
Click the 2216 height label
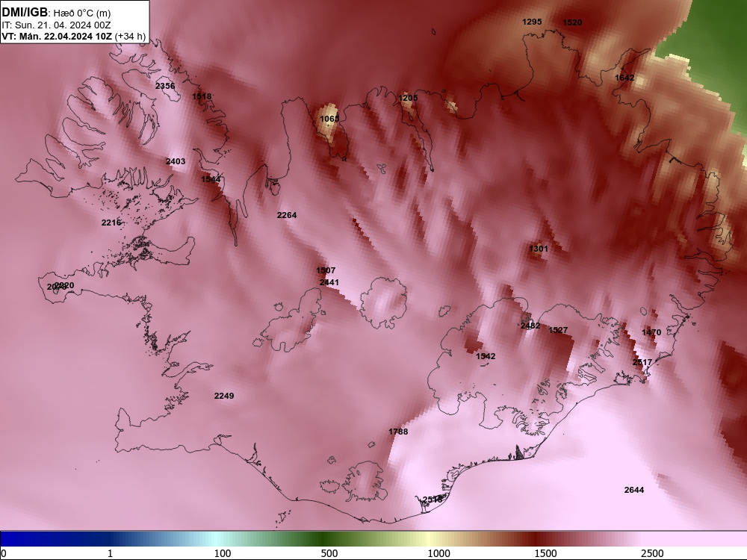point(111,223)
